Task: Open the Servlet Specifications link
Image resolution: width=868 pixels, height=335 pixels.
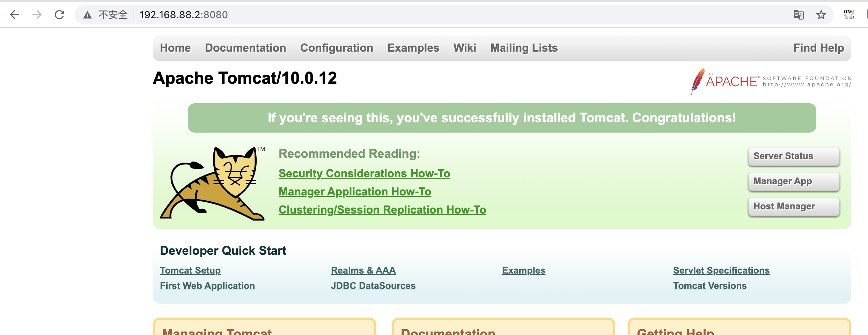Action: click(721, 270)
